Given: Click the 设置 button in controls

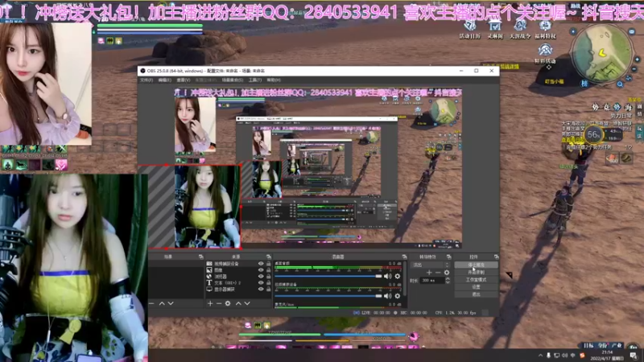Looking at the screenshot, I should click(x=476, y=287).
